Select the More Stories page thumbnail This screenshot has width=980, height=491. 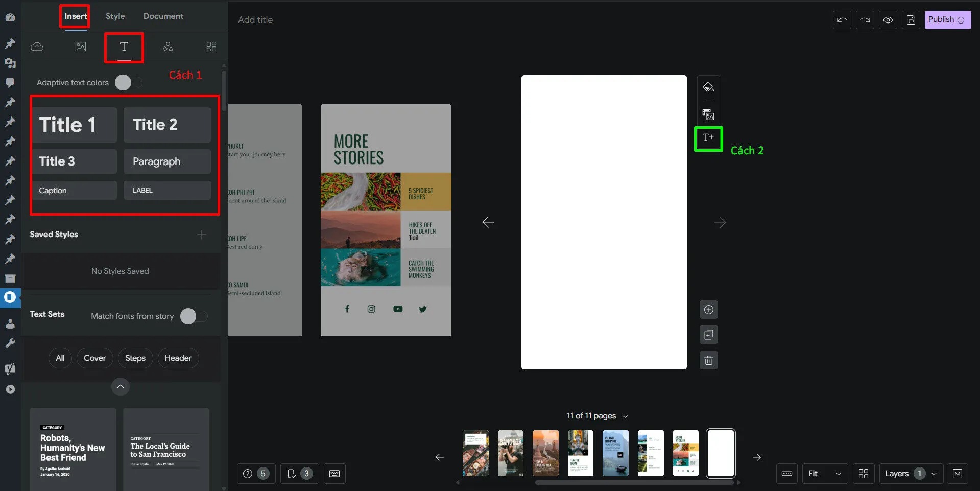pyautogui.click(x=685, y=453)
